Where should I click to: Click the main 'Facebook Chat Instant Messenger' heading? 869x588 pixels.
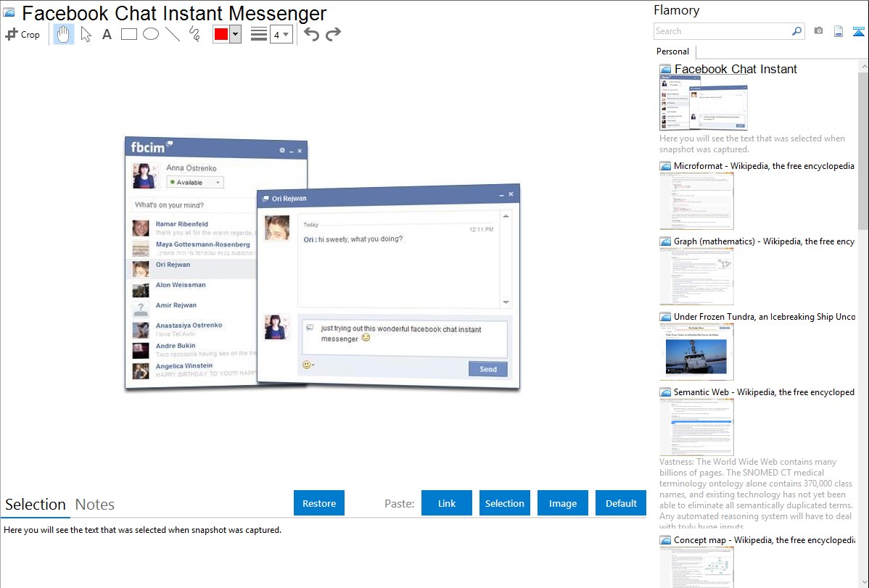pos(174,13)
